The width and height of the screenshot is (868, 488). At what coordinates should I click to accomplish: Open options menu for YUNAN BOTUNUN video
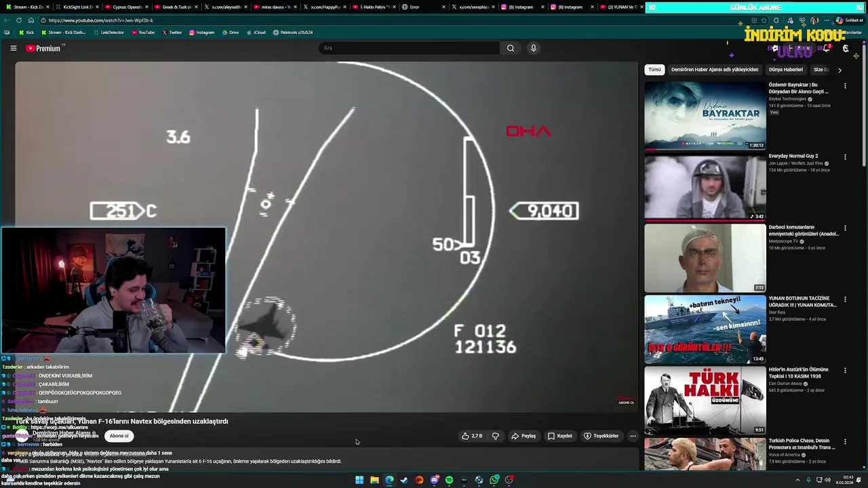(845, 299)
